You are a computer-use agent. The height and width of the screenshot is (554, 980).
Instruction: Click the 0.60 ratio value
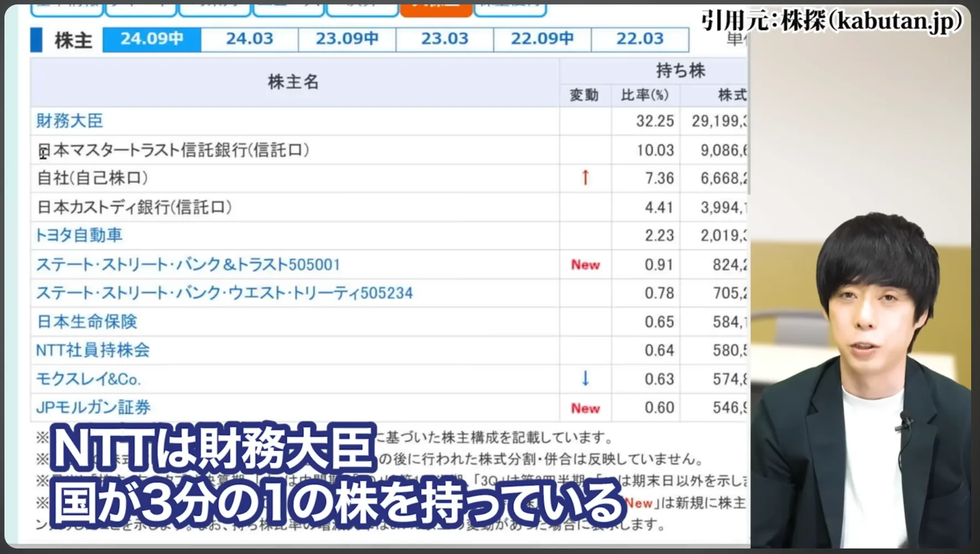point(659,408)
